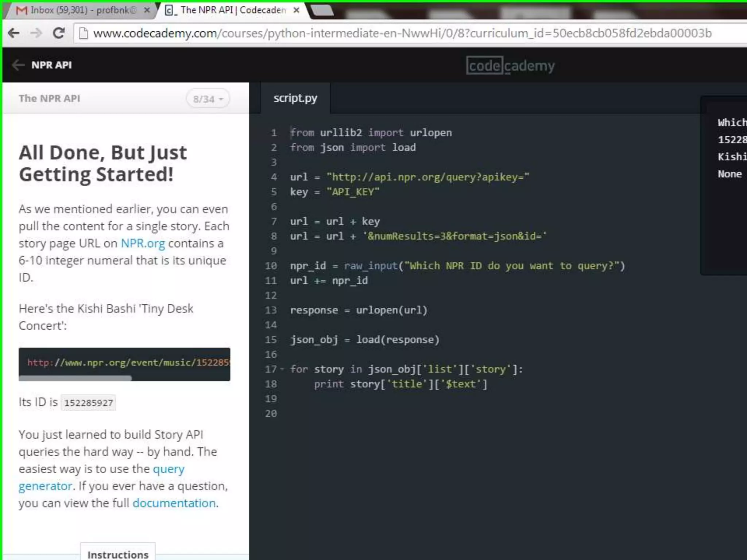Click the browser forward arrow
The width and height of the screenshot is (747, 560).
[36, 33]
